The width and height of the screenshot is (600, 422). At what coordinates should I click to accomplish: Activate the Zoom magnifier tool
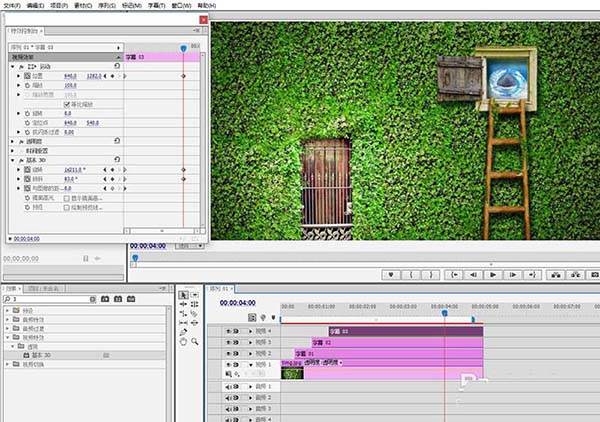coord(195,341)
